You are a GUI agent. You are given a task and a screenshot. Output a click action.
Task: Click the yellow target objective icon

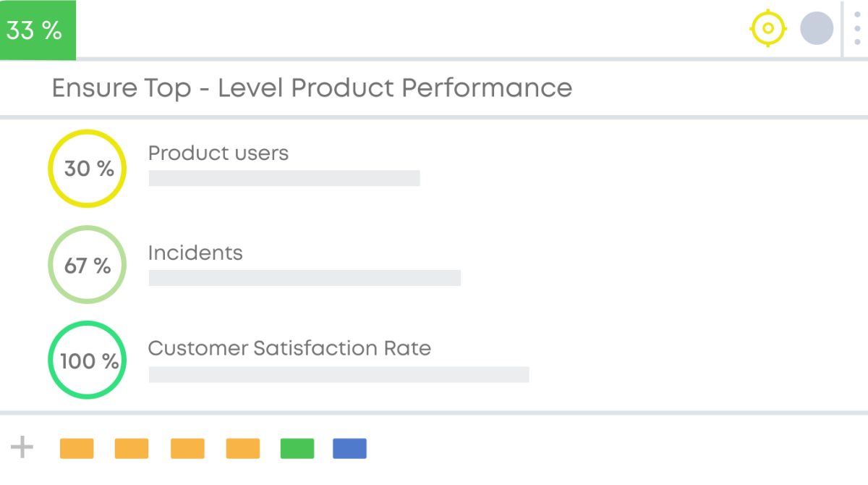pos(767,29)
